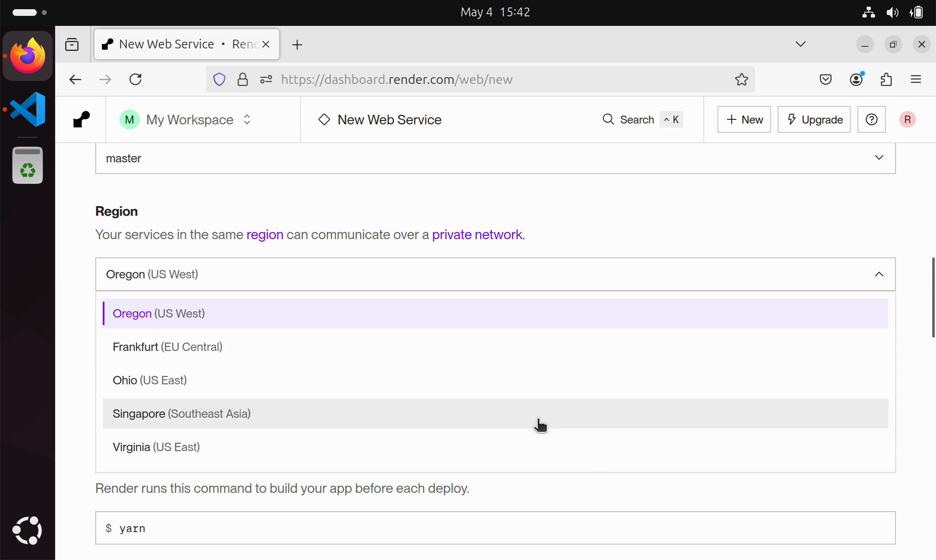Screen dimensions: 936x560
Task: Open a new browser tab
Action: pyautogui.click(x=297, y=45)
